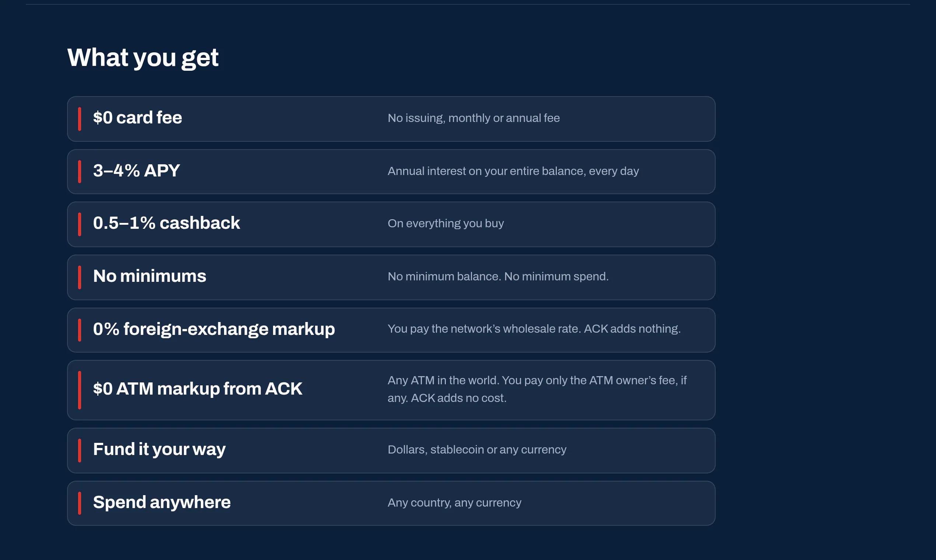Click the '0.5–1% cashback' heading
This screenshot has width=936, height=560.
(x=167, y=223)
